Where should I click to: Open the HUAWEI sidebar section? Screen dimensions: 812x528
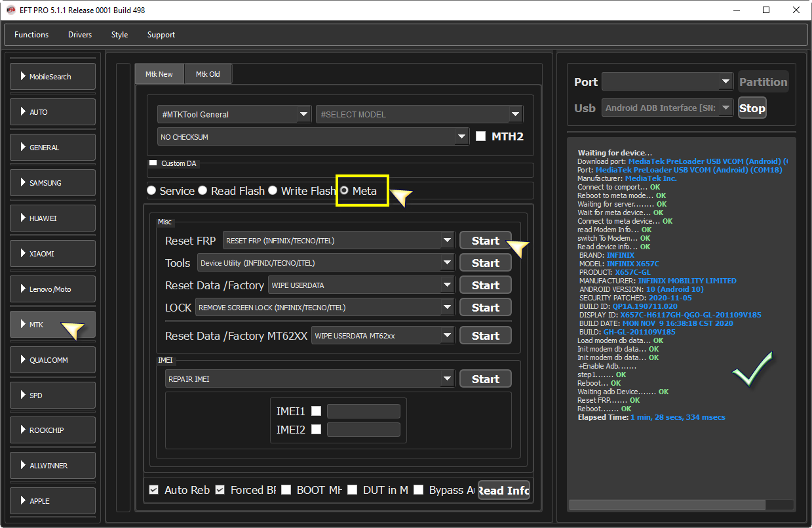53,218
